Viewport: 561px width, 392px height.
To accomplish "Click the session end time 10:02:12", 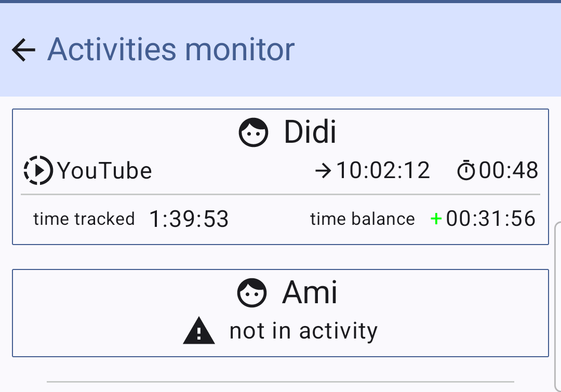I will tap(383, 170).
